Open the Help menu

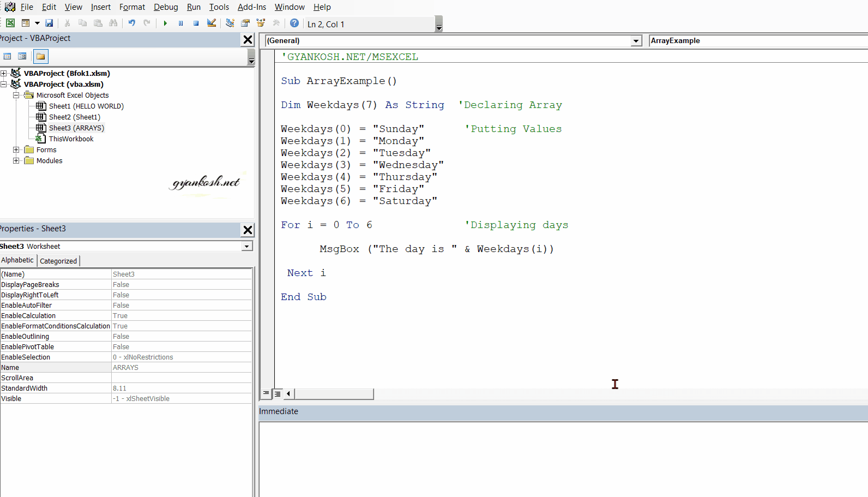pyautogui.click(x=322, y=7)
